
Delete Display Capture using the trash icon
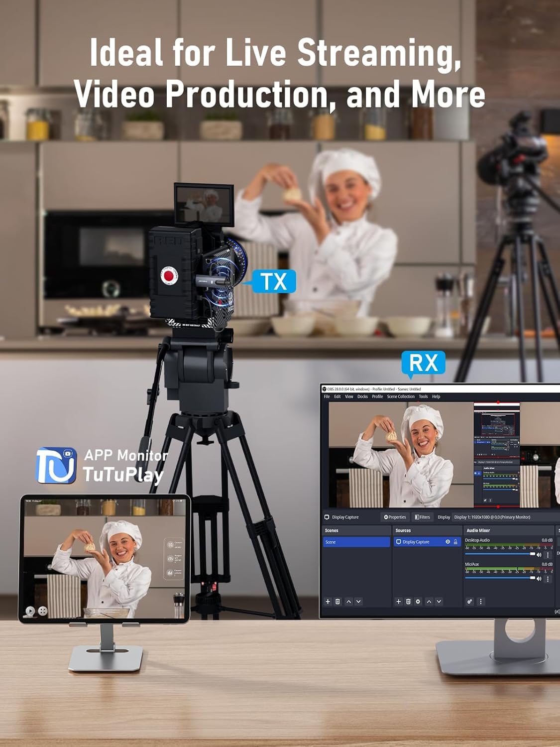point(408,601)
